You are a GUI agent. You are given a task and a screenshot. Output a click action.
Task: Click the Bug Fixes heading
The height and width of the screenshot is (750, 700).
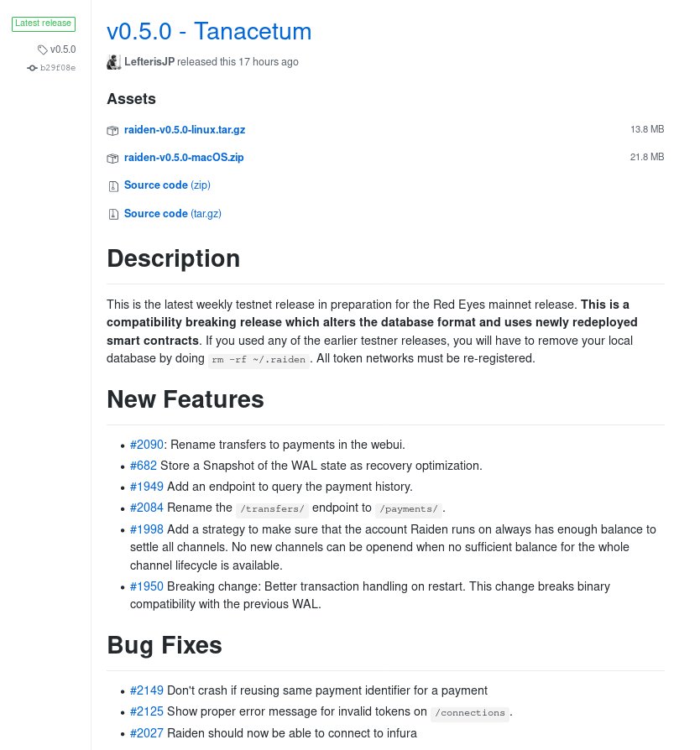click(x=165, y=645)
